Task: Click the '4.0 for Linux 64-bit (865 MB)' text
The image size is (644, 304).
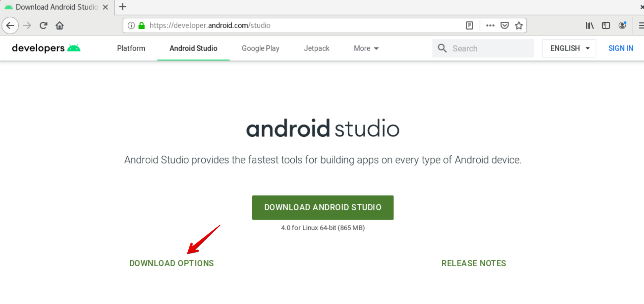Action: 323,228
